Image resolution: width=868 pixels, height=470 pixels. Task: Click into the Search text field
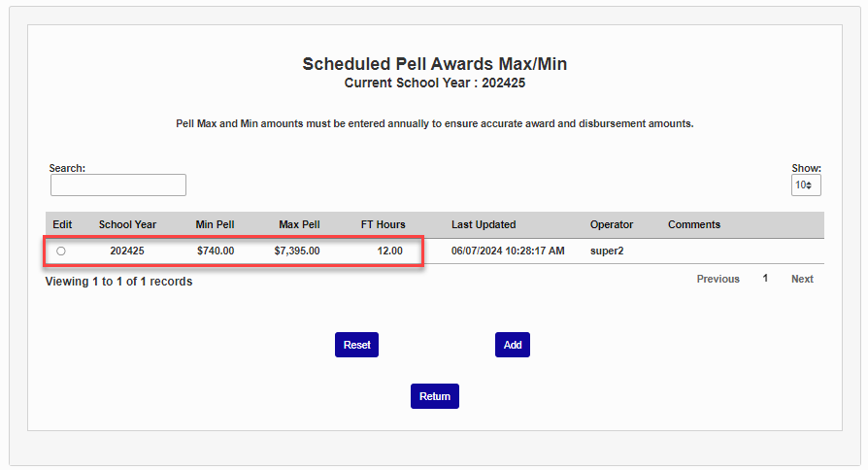(x=118, y=185)
